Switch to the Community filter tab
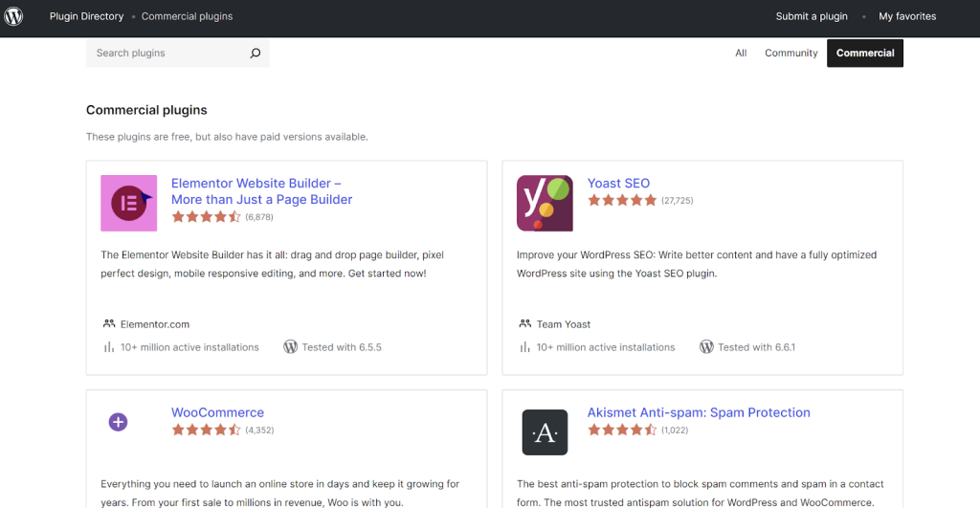The image size is (980, 508). click(791, 54)
